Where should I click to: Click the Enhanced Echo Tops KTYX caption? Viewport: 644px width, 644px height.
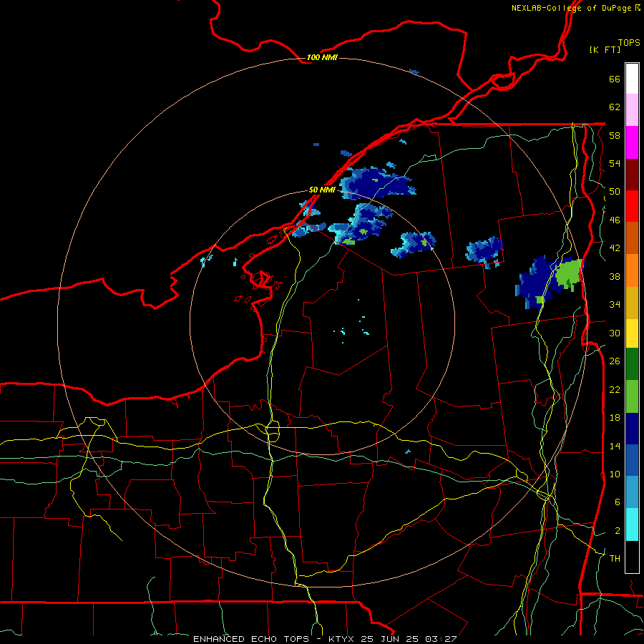325,639
